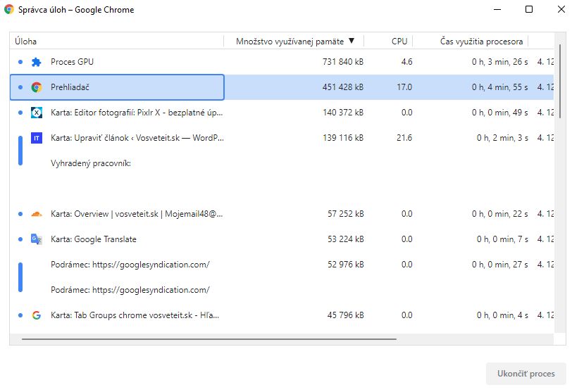Image resolution: width=572 pixels, height=392 pixels.
Task: Sort by the CPU column header
Action: tap(389, 41)
